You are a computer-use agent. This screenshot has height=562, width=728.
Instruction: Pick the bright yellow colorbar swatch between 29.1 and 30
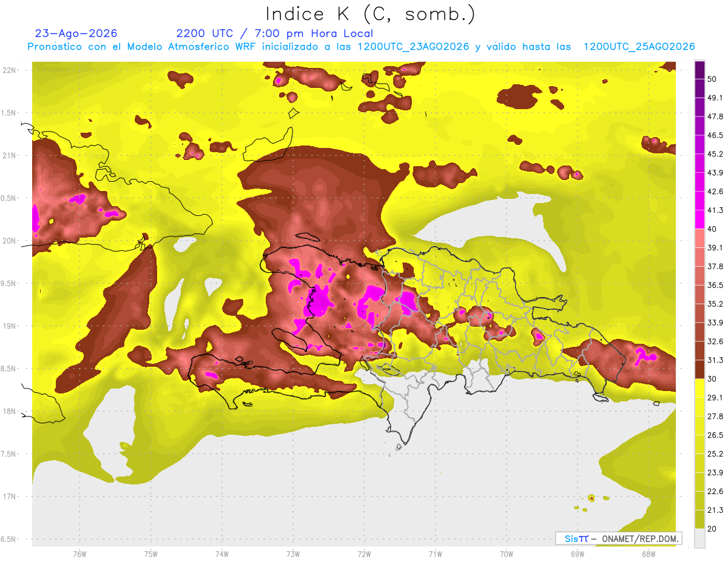(699, 388)
